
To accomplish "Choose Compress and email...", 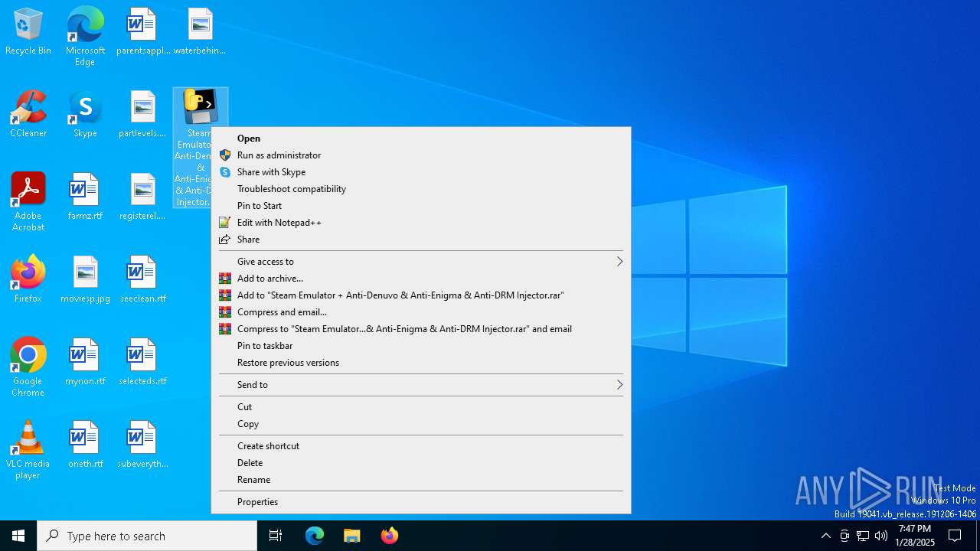I will click(421, 312).
